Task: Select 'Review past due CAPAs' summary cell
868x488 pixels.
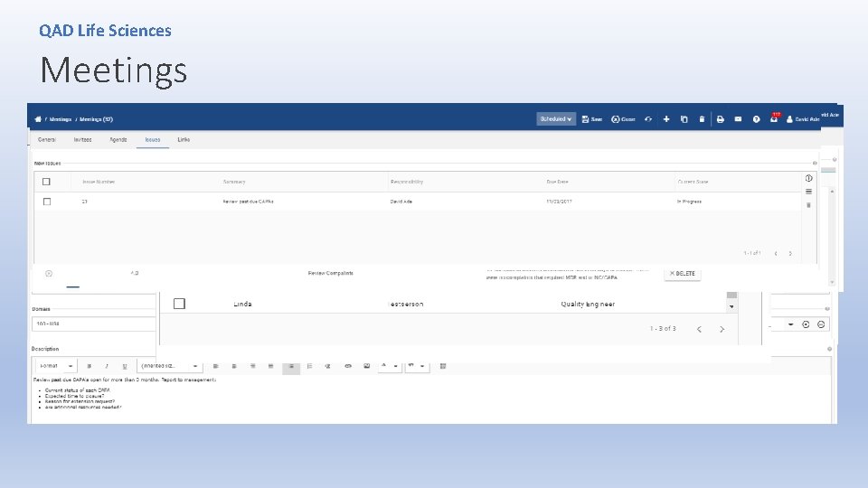Action: click(x=248, y=202)
